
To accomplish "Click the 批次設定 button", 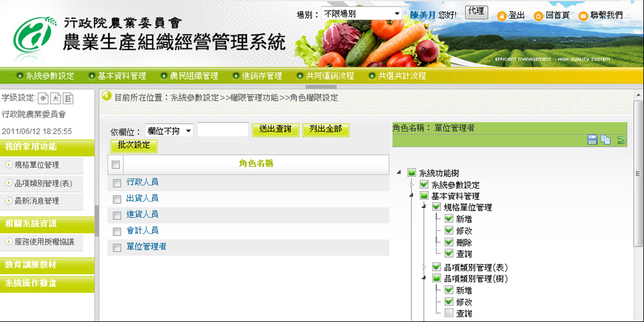I will (134, 146).
